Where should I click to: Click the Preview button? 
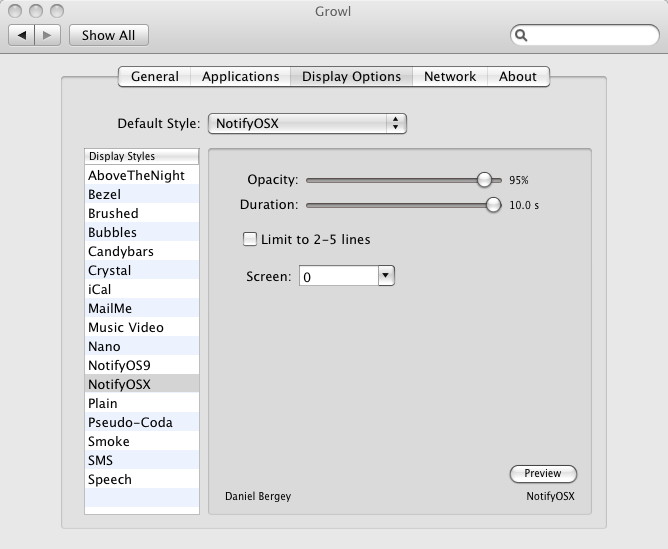(543, 474)
